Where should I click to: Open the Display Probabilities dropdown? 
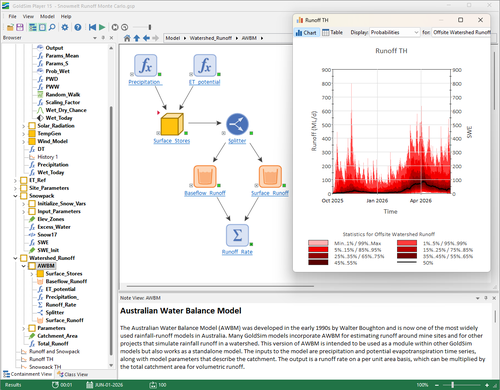pyautogui.click(x=394, y=32)
